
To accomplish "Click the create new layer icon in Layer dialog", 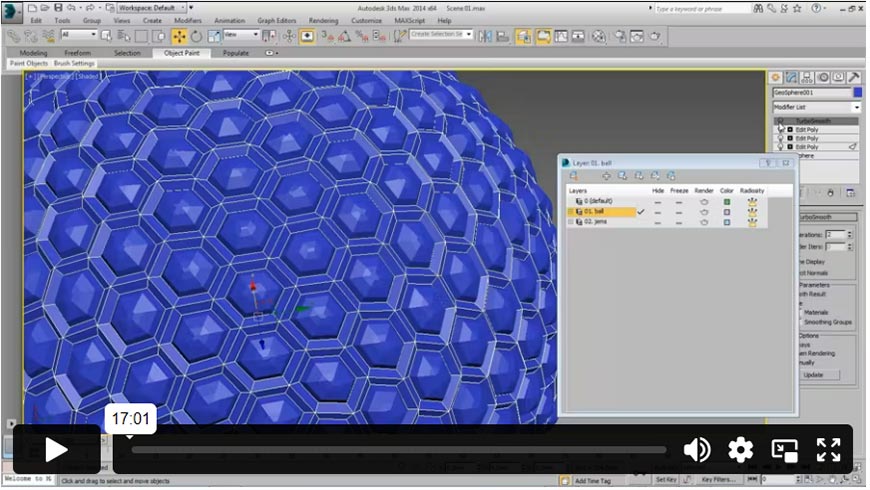I will [574, 176].
